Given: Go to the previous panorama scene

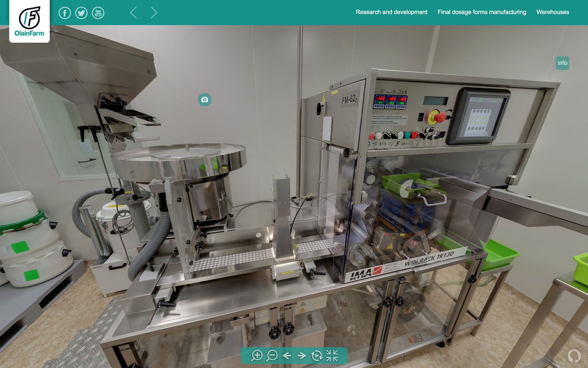Looking at the screenshot, I should click(134, 13).
